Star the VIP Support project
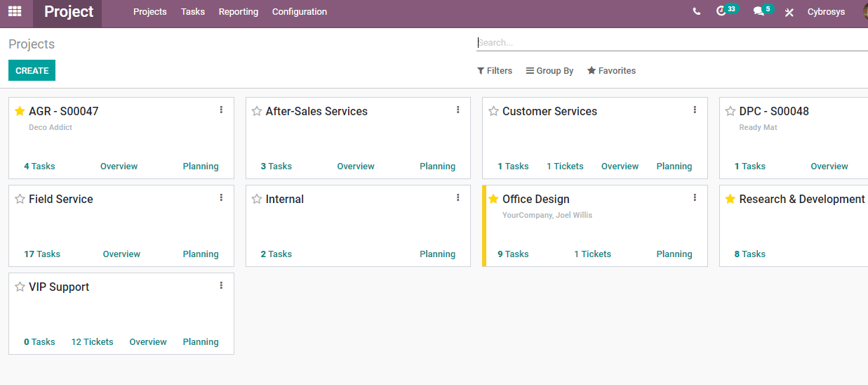 tap(20, 287)
